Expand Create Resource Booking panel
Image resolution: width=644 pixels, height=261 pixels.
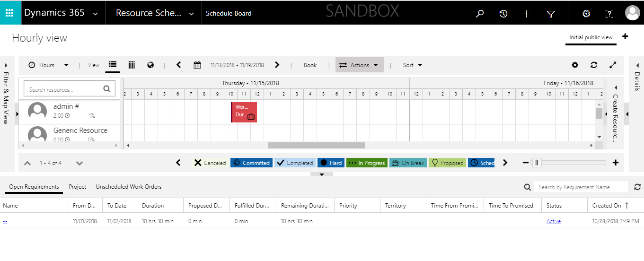pos(615,113)
